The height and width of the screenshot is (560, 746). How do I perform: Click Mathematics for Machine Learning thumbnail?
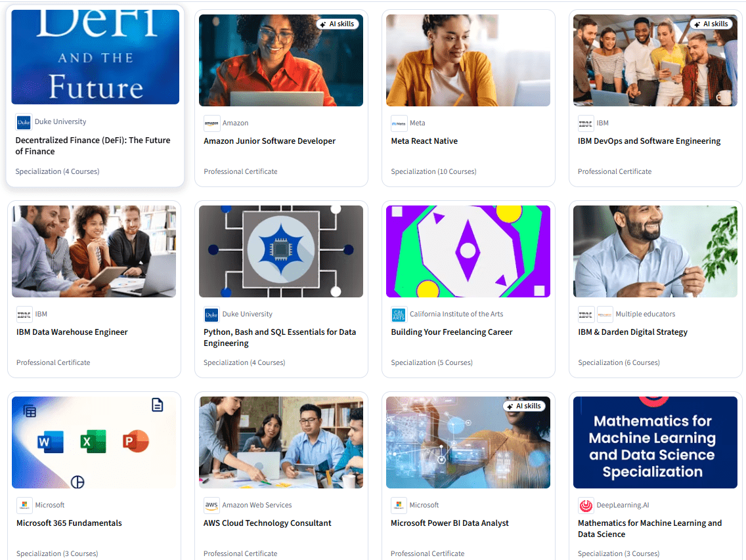pyautogui.click(x=655, y=442)
